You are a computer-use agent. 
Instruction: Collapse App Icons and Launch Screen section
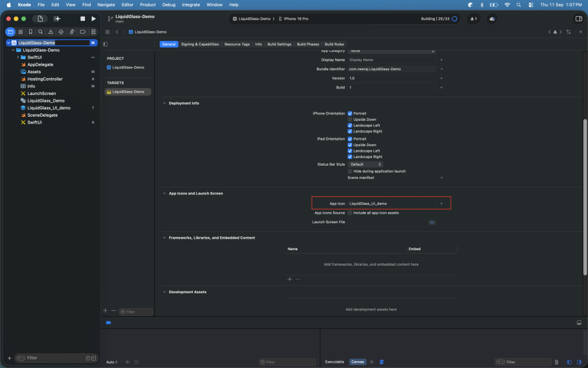(164, 193)
